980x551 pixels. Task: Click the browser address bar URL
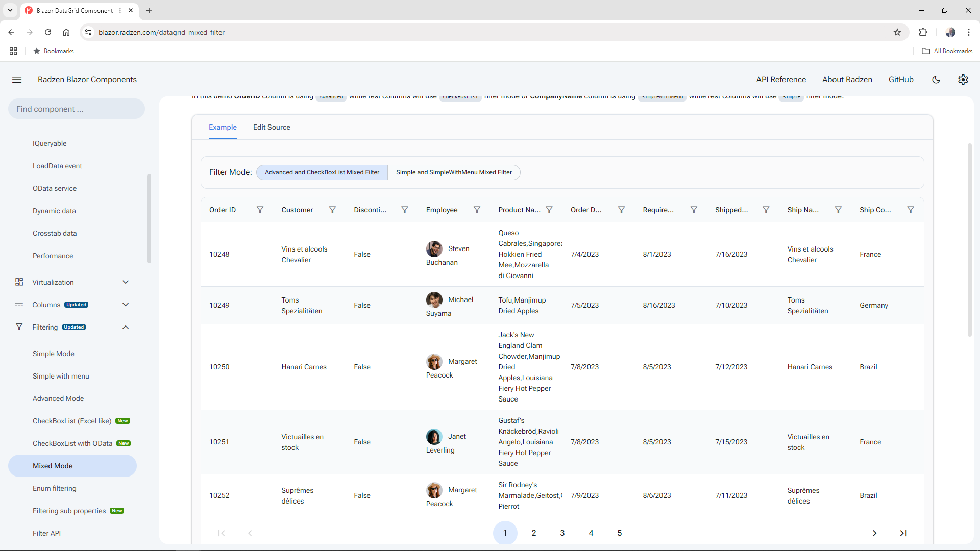161,32
